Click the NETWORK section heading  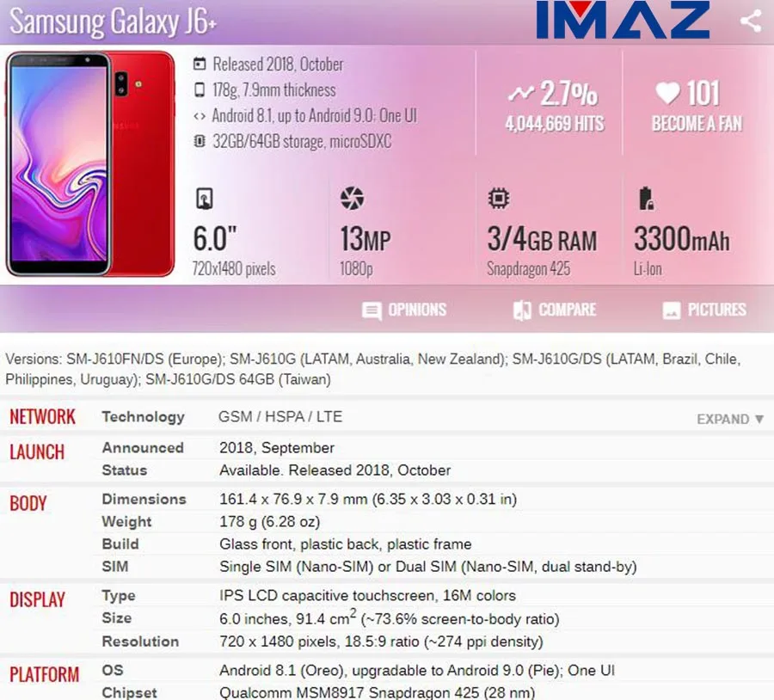pos(42,417)
